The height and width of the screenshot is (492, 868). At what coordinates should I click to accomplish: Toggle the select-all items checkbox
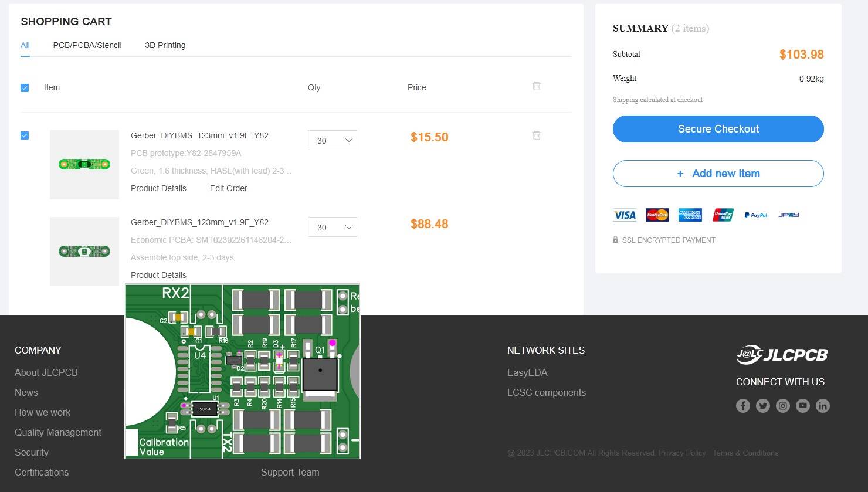(25, 88)
